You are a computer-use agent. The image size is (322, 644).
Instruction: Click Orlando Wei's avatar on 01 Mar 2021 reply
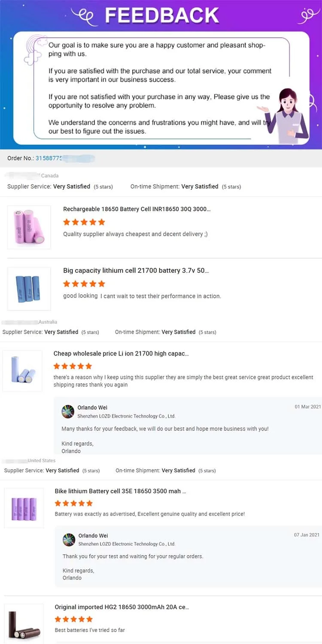tap(68, 412)
